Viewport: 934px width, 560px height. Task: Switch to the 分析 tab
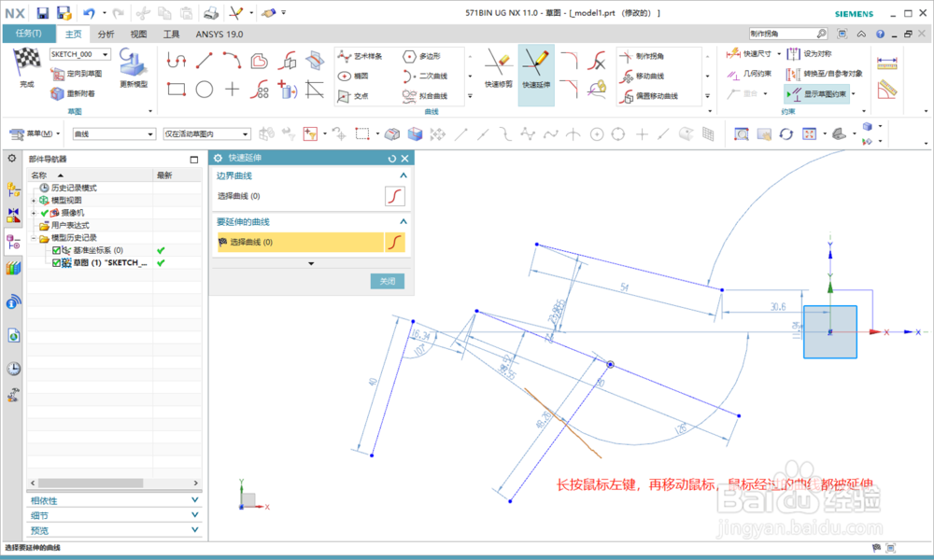click(x=106, y=34)
